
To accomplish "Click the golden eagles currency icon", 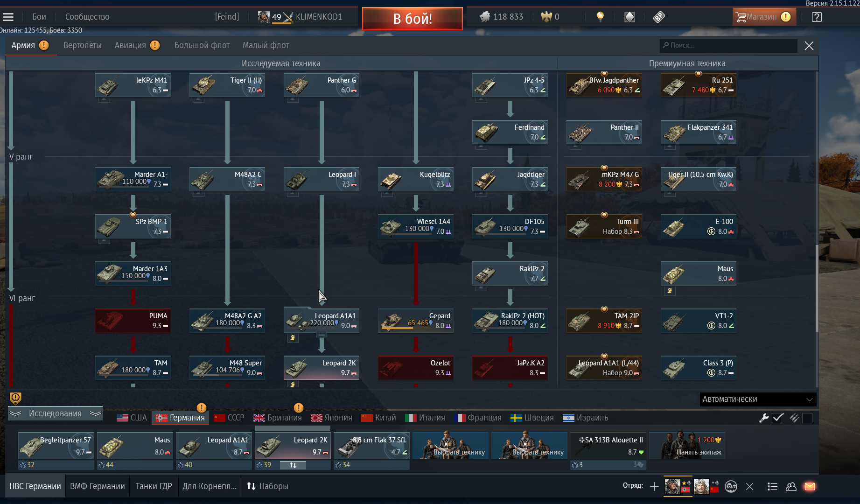I will coord(546,17).
